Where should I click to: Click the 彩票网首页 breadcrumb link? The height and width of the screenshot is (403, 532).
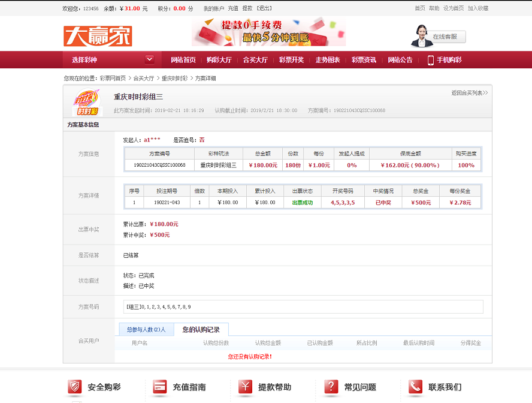[115, 77]
